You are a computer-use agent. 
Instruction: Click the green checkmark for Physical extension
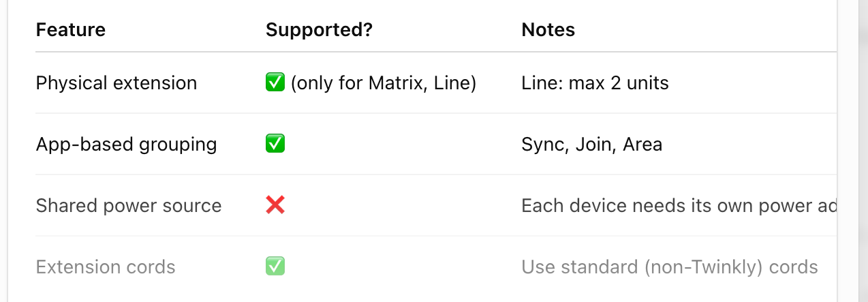[x=275, y=82]
